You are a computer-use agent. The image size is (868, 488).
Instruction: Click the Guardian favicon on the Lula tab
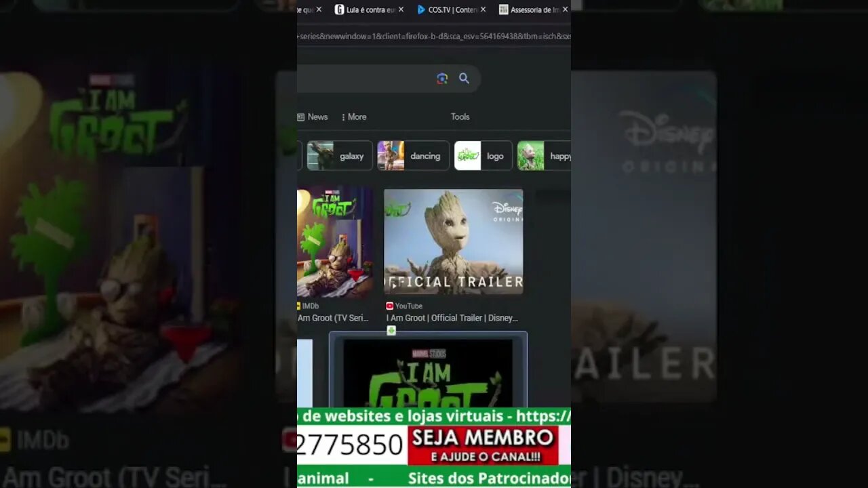pyautogui.click(x=340, y=9)
